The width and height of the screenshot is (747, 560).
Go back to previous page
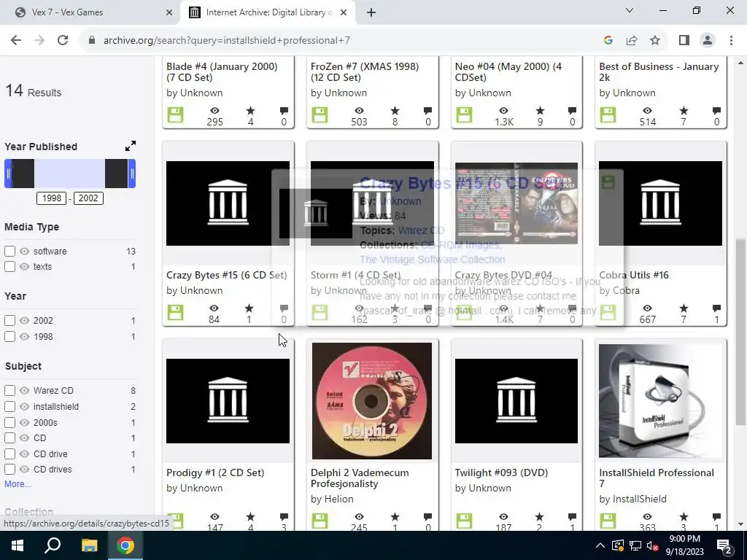pos(16,41)
